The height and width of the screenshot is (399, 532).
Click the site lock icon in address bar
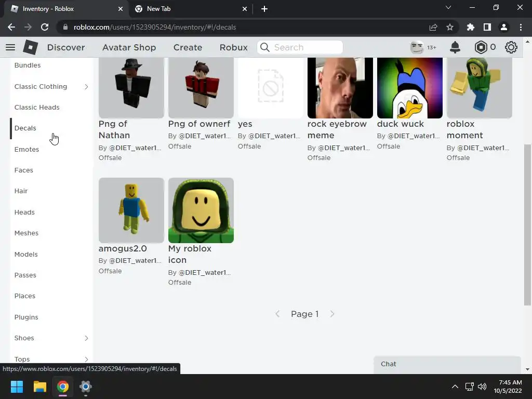point(65,27)
